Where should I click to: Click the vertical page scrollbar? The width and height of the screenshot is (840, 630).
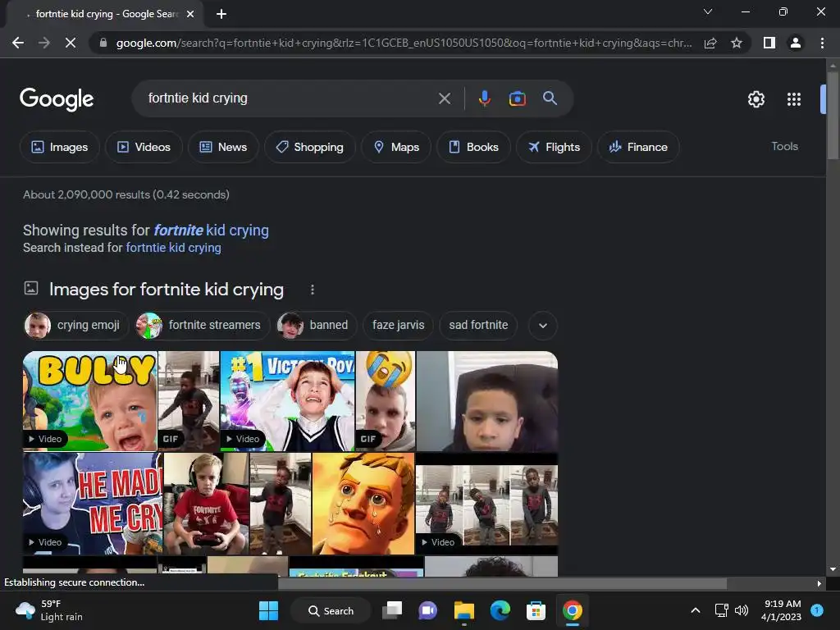pyautogui.click(x=832, y=115)
